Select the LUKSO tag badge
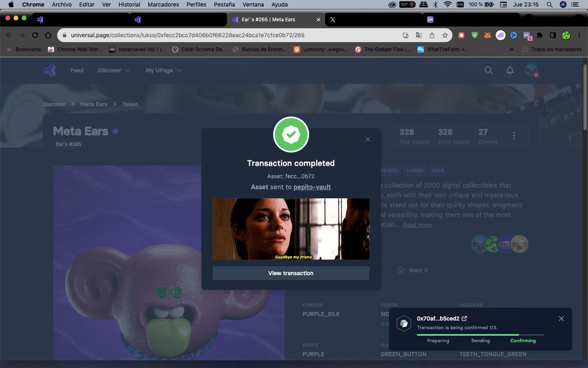Viewport: 588px width, 368px height. click(x=415, y=171)
